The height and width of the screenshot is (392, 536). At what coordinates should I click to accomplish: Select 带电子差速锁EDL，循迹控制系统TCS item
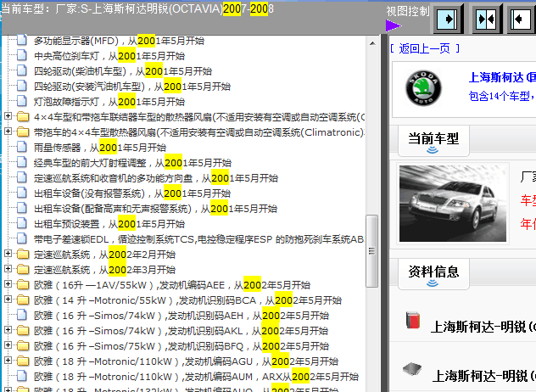(198, 239)
